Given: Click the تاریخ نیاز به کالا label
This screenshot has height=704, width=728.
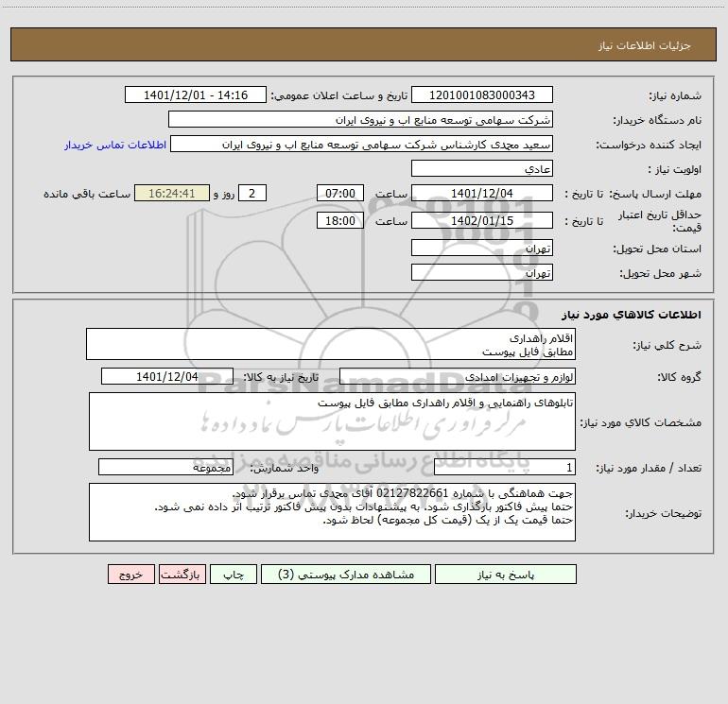Looking at the screenshot, I should tap(282, 377).
